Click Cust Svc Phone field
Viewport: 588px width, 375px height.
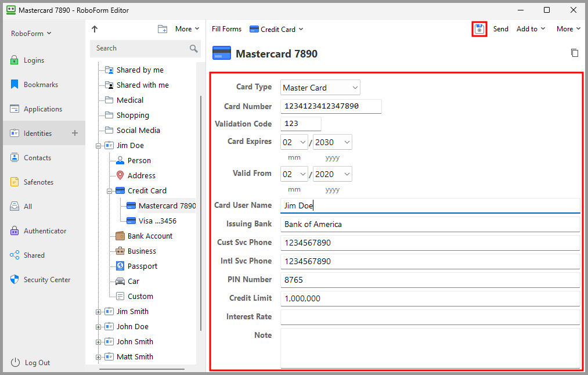(430, 243)
